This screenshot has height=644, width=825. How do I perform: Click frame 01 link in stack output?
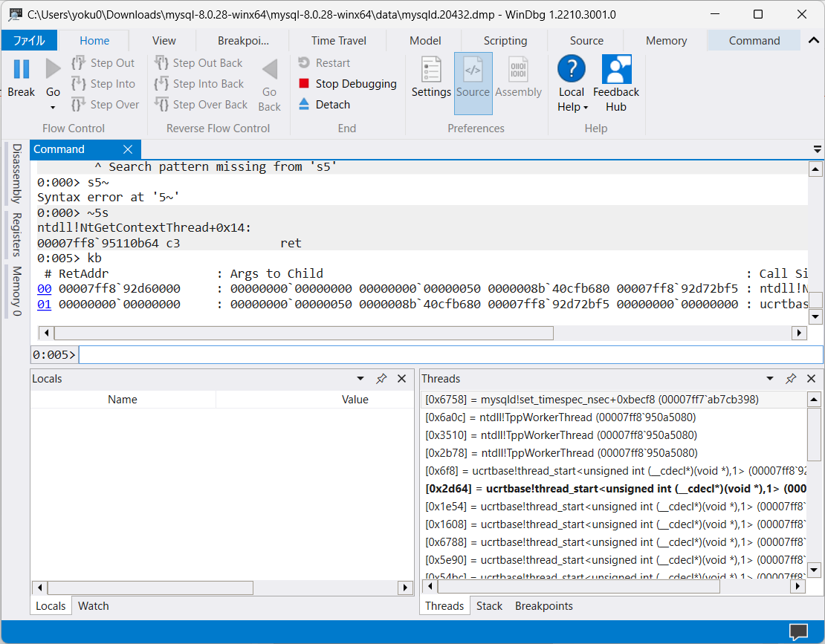pos(44,304)
